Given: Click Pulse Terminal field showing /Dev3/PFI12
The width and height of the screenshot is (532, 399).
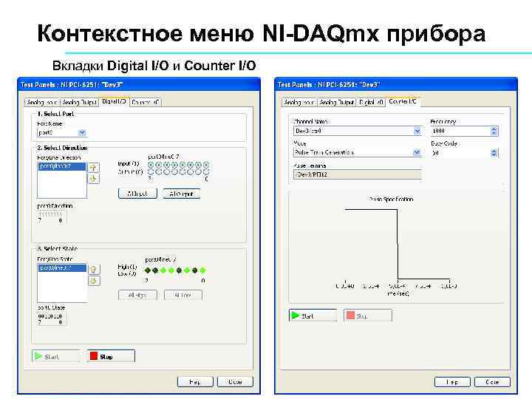Looking at the screenshot, I should (x=358, y=174).
